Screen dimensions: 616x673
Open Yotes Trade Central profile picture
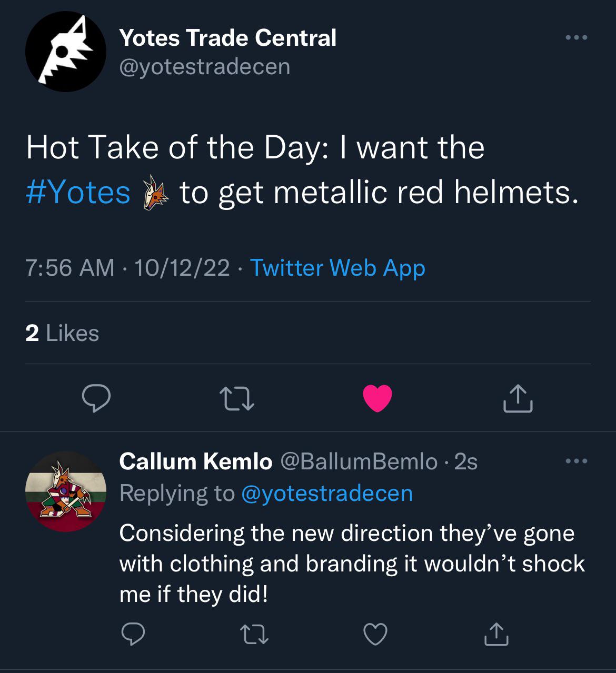66,52
